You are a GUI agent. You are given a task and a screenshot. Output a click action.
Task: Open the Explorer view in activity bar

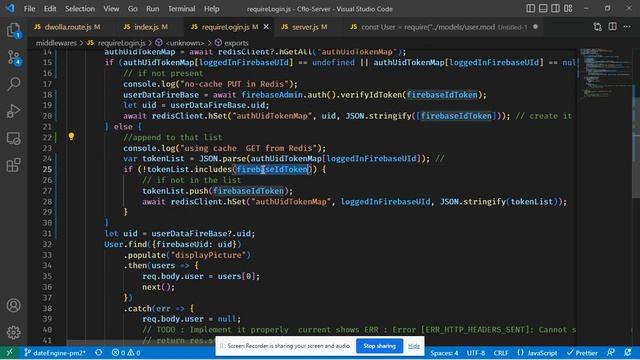[13, 30]
